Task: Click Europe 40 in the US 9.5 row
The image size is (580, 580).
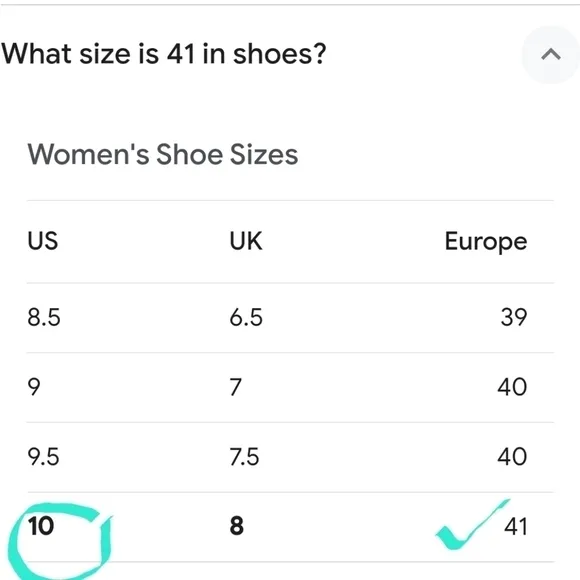Action: pyautogui.click(x=512, y=457)
